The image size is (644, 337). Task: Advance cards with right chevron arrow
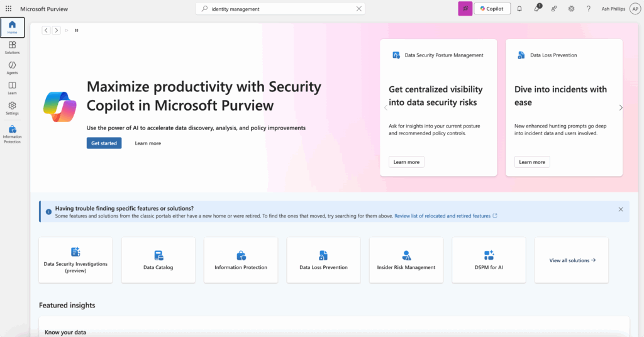coord(621,108)
